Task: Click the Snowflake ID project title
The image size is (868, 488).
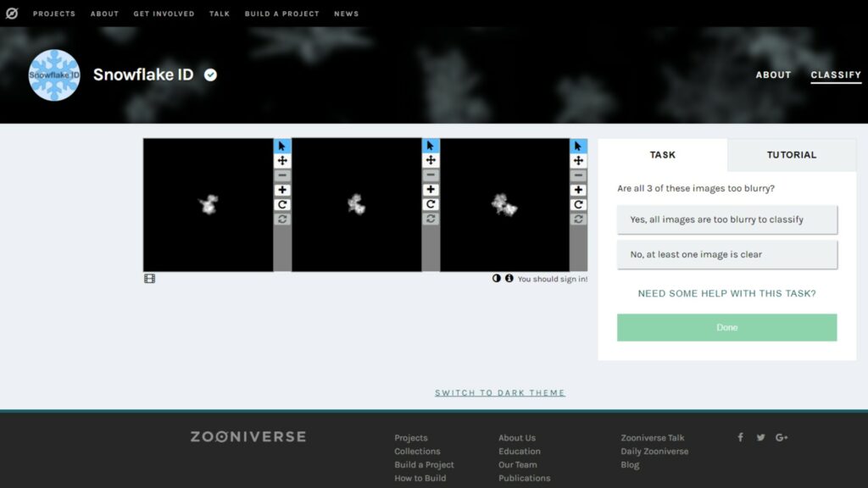Action: tap(143, 75)
